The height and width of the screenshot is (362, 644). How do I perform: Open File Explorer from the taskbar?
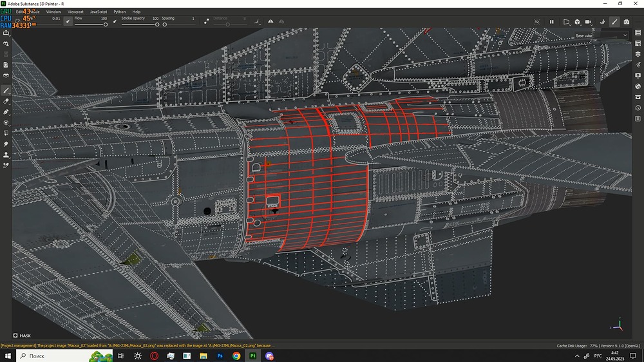(204, 356)
